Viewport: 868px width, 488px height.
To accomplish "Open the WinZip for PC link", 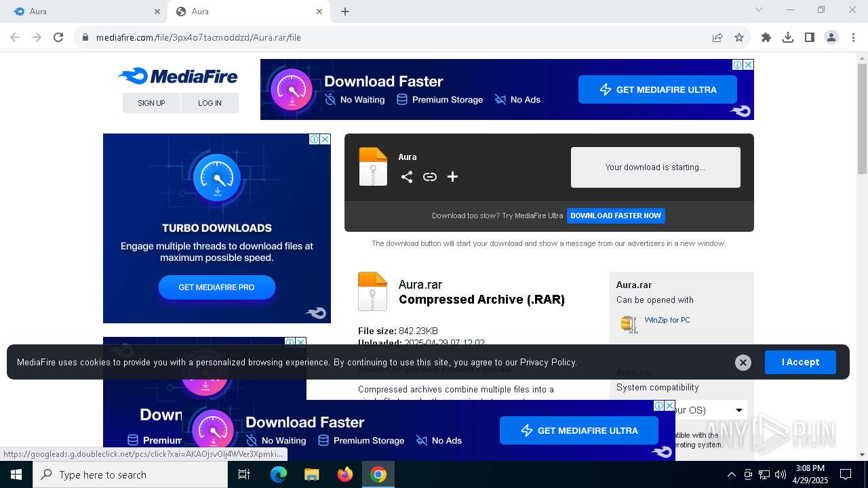I will click(x=667, y=320).
